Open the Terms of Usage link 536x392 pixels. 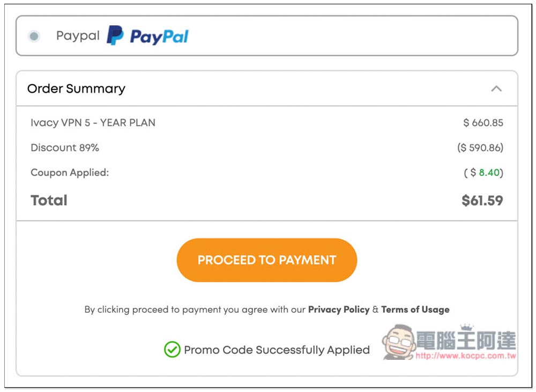[415, 309]
